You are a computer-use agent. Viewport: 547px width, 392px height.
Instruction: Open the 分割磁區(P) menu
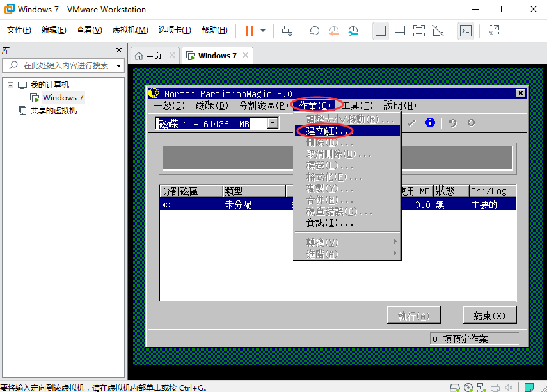264,106
